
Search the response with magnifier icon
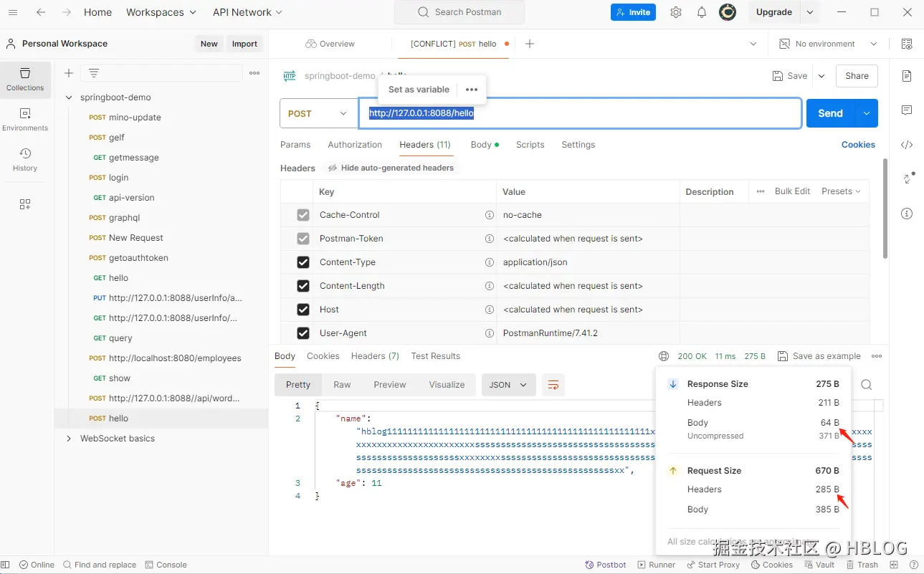pos(867,385)
